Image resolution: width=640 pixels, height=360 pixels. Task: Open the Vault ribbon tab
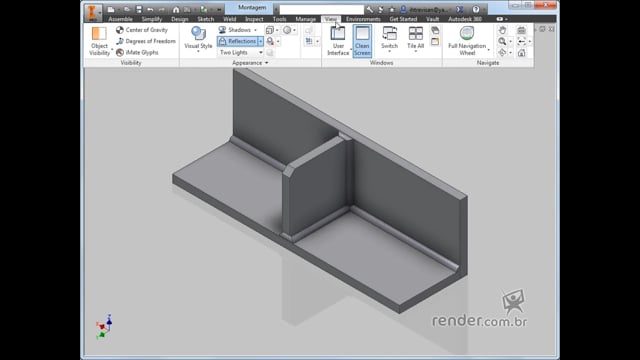(x=432, y=19)
